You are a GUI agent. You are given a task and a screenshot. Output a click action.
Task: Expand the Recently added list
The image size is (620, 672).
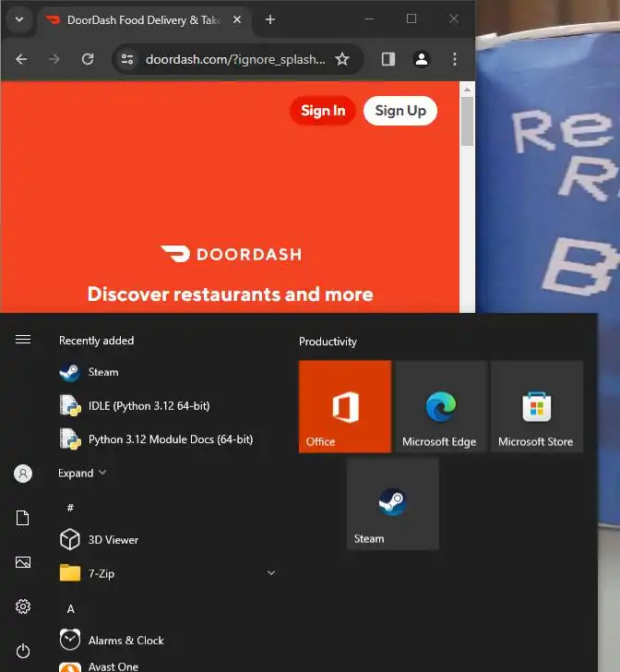(x=82, y=474)
